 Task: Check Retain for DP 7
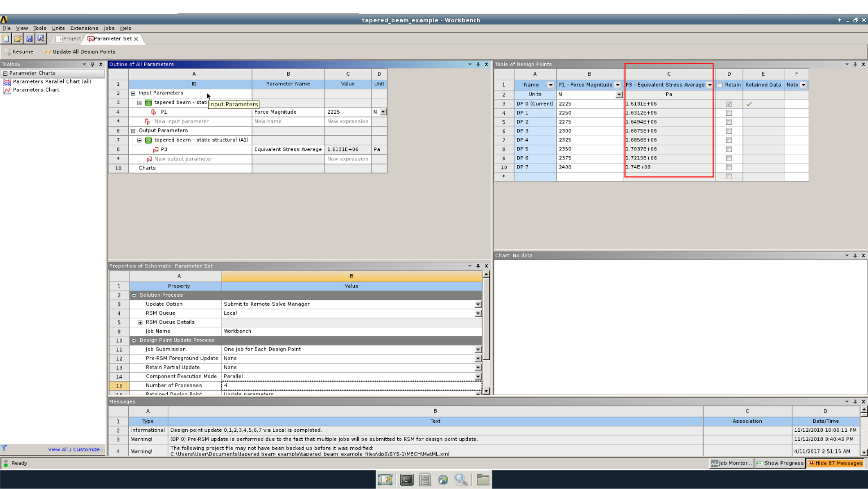click(729, 167)
